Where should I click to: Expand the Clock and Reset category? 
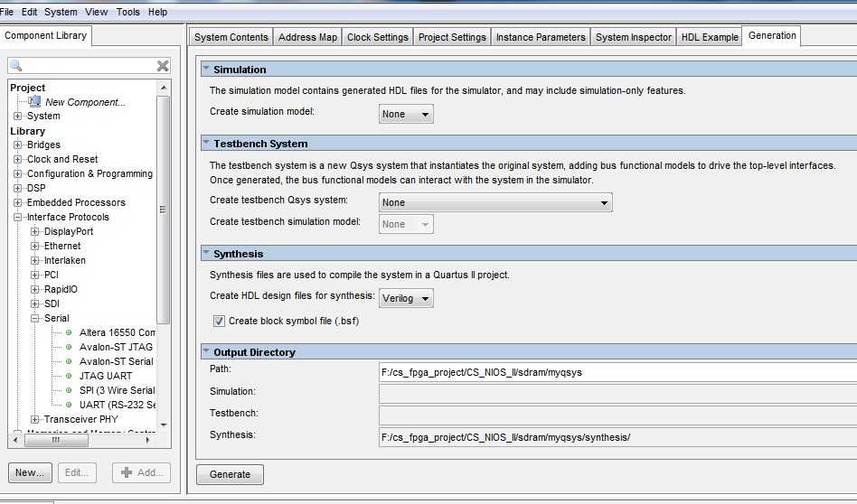pyautogui.click(x=17, y=159)
